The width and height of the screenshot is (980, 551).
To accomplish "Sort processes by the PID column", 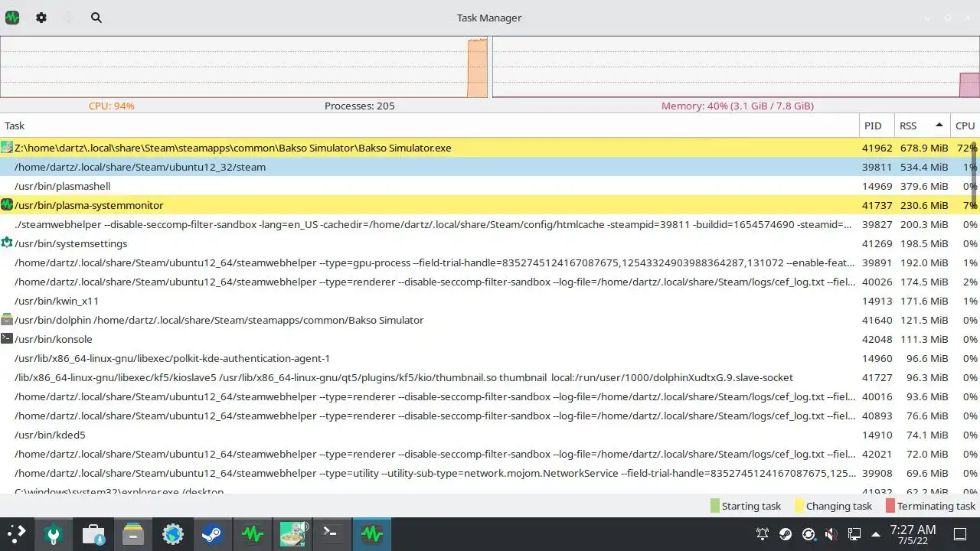I will click(877, 126).
